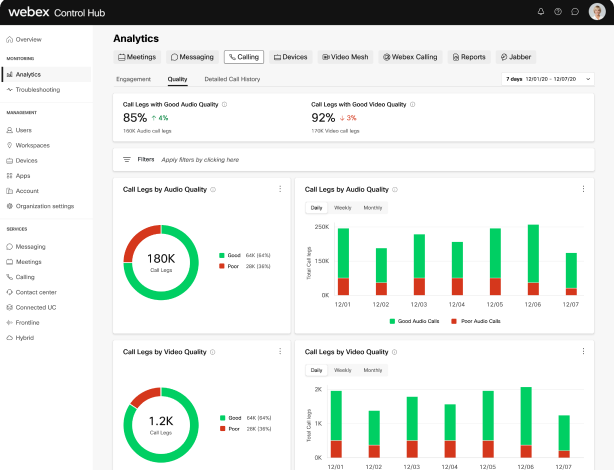Show info icon on audio quality donut card title

(x=213, y=190)
